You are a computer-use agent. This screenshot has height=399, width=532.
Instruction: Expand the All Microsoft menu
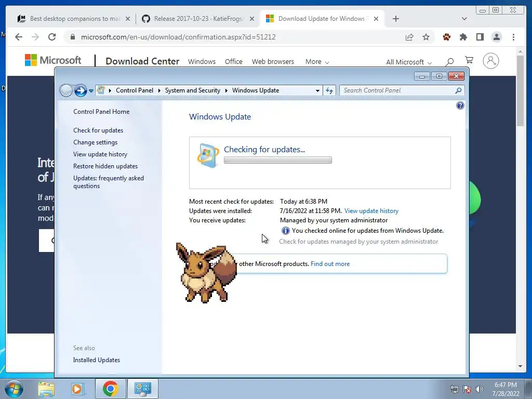(409, 62)
